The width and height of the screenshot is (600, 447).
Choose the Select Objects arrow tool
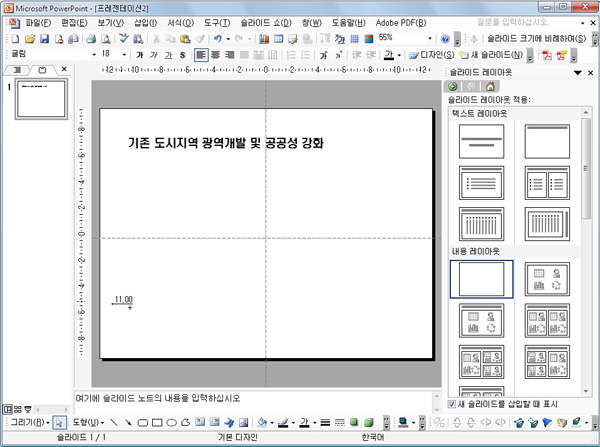click(59, 422)
